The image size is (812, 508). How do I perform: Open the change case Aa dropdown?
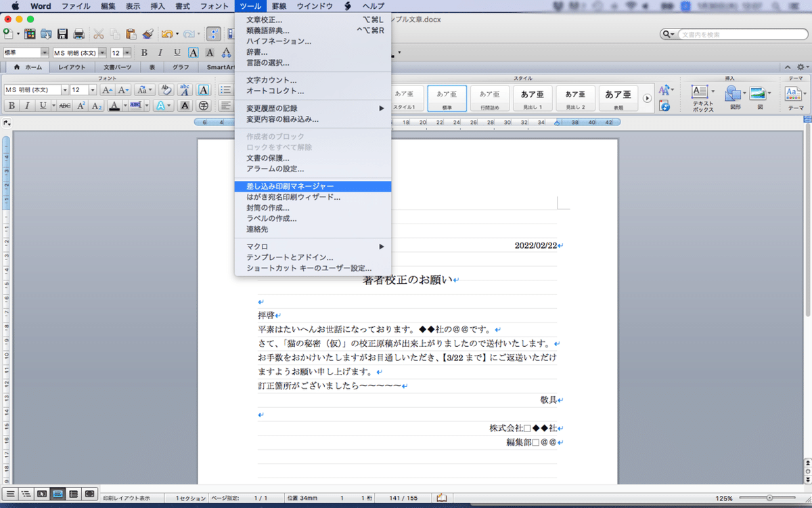(144, 90)
